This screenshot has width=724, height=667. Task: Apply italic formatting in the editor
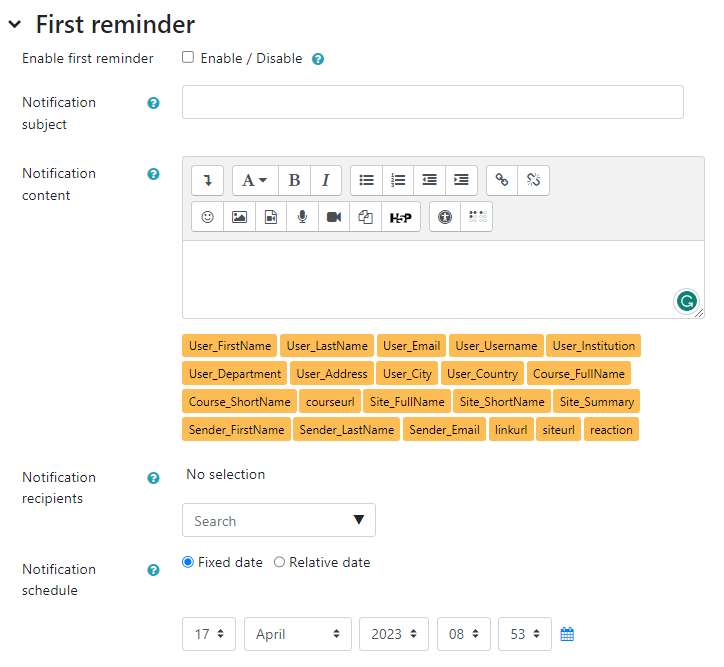[x=325, y=180]
